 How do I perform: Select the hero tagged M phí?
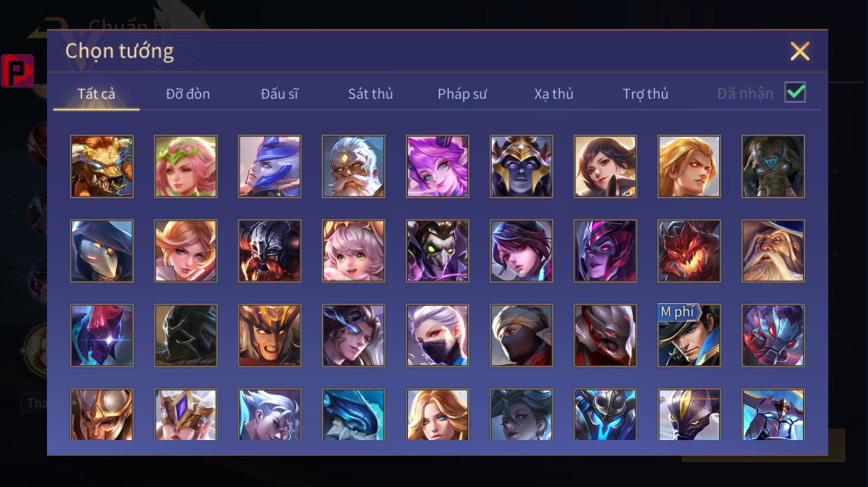click(689, 336)
